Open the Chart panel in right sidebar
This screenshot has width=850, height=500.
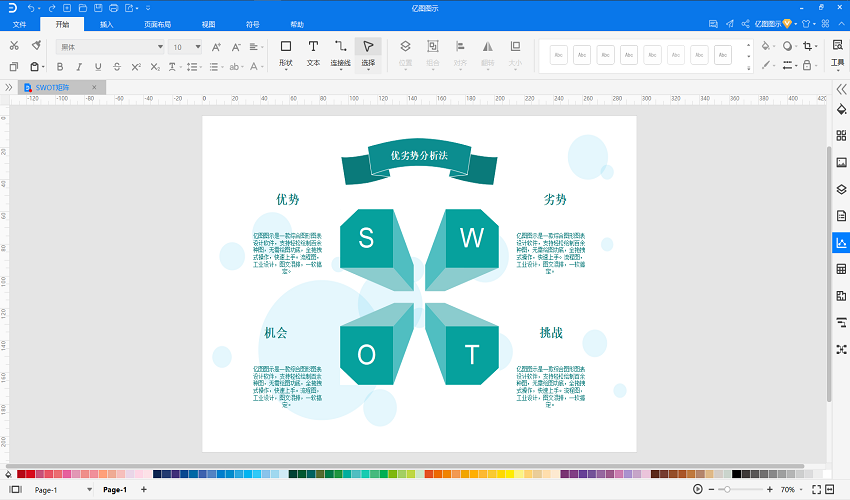click(841, 242)
